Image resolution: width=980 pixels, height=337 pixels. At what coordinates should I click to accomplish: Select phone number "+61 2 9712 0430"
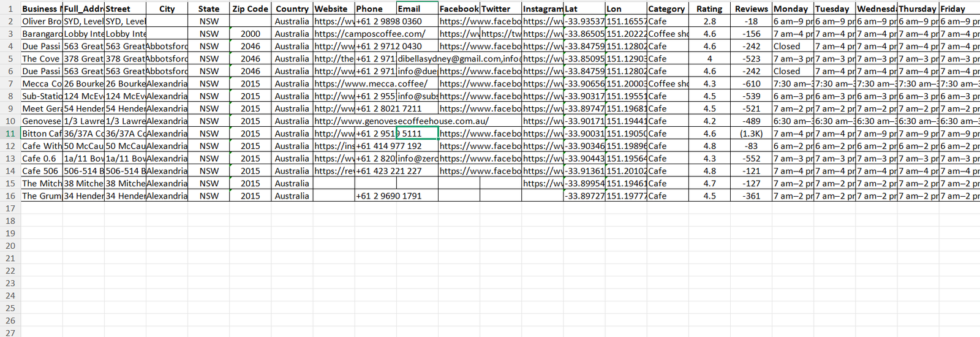(375, 46)
